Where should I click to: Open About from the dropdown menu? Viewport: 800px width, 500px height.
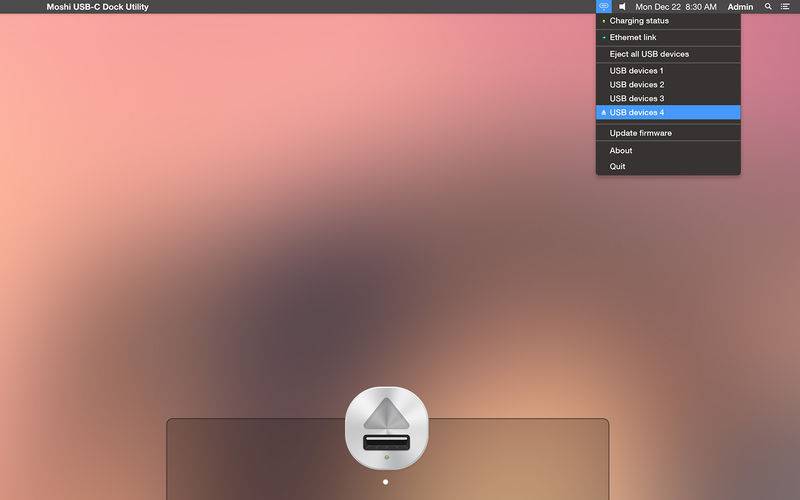click(x=668, y=151)
